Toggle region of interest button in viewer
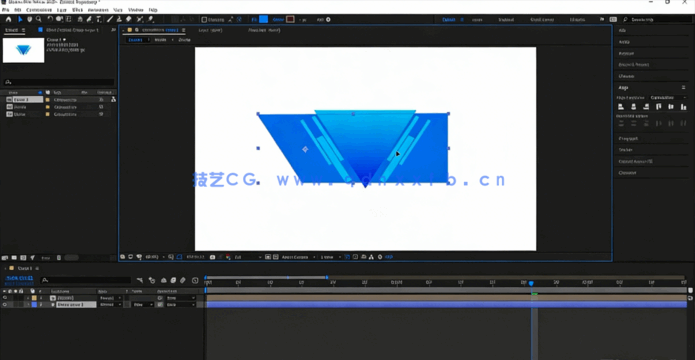The height and width of the screenshot is (360, 695). 268,257
